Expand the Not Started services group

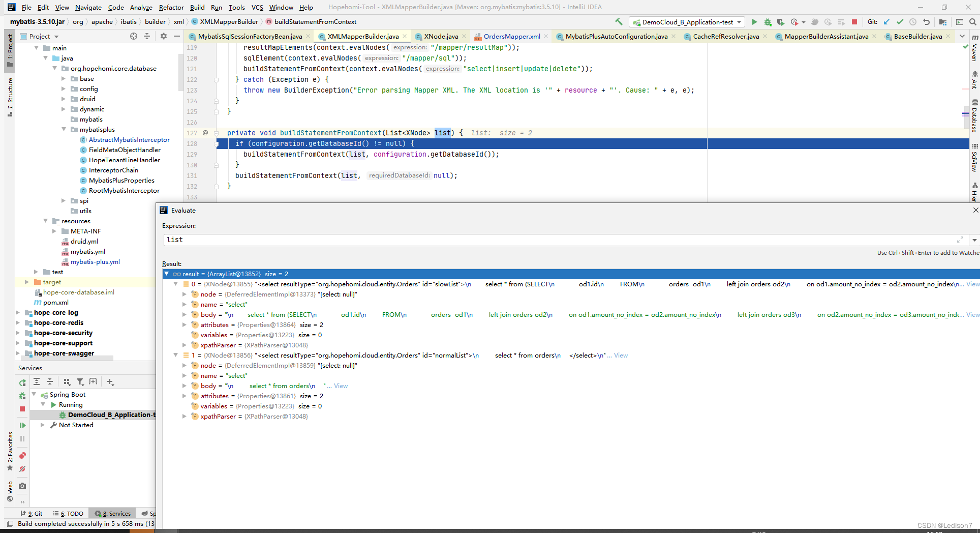coord(43,425)
